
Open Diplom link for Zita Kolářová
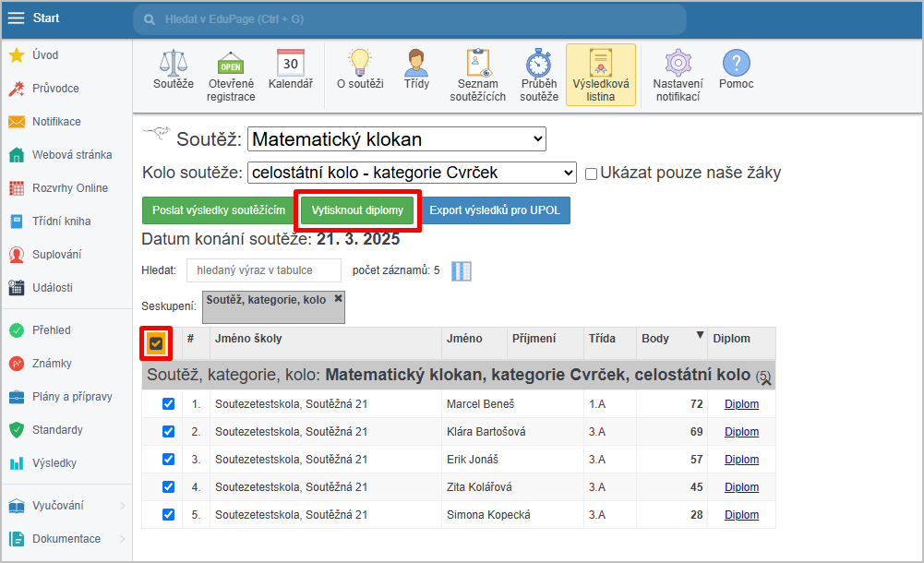[x=741, y=487]
